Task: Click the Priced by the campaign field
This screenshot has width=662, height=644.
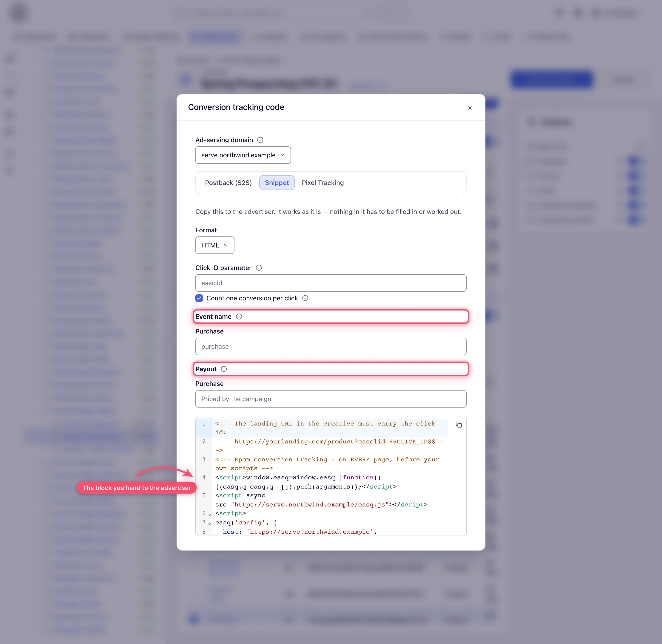Action: [x=331, y=399]
